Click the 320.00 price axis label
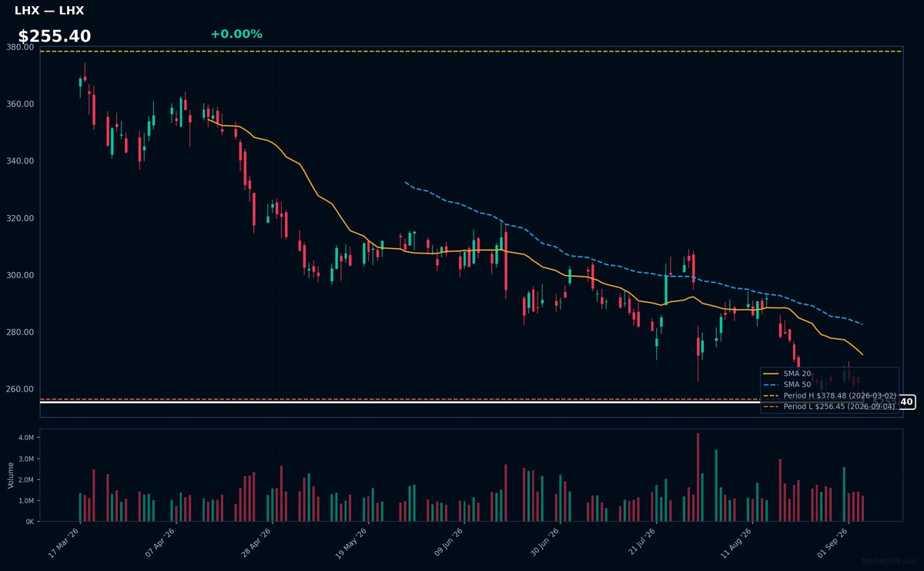 tap(22, 218)
